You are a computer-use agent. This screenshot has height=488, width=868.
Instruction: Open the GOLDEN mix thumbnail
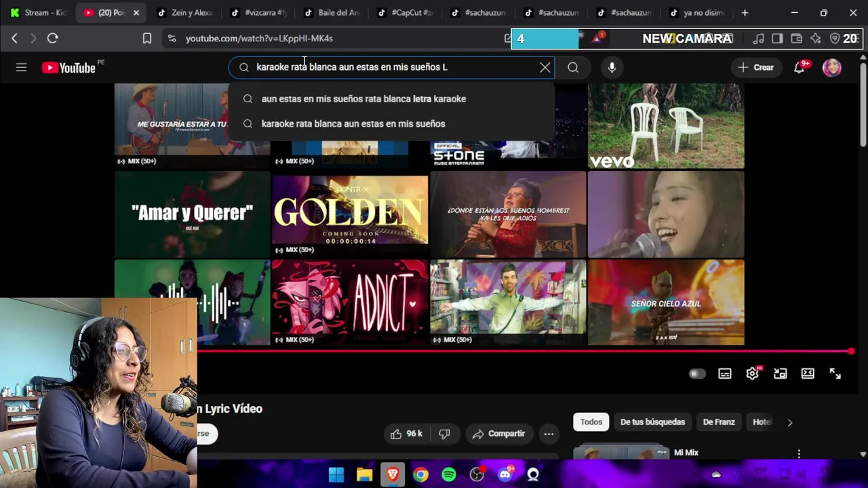[x=350, y=213]
